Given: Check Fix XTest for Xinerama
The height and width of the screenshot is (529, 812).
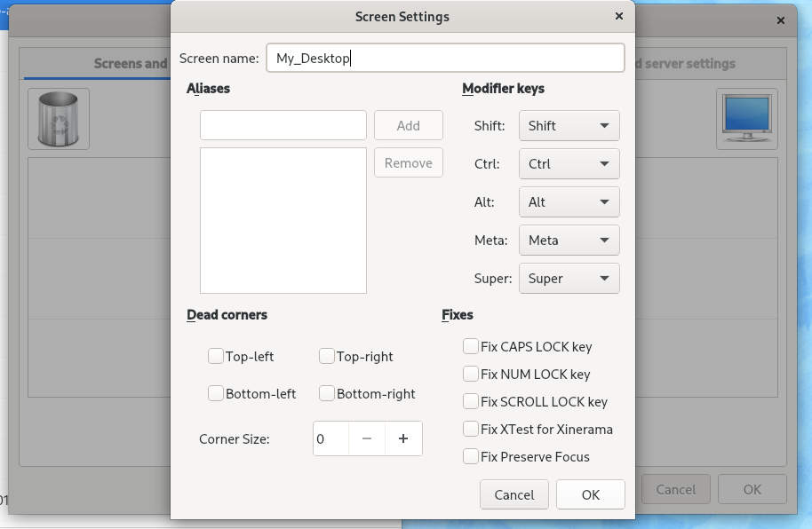Looking at the screenshot, I should coord(471,429).
